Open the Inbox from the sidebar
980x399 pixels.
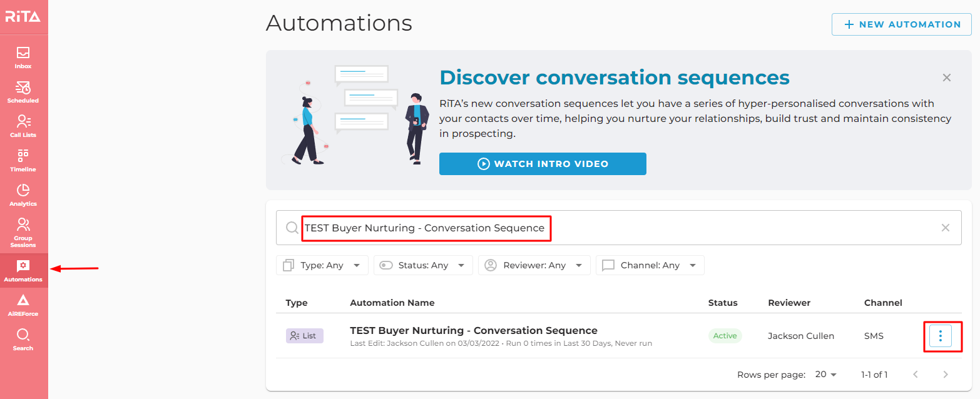[x=23, y=57]
